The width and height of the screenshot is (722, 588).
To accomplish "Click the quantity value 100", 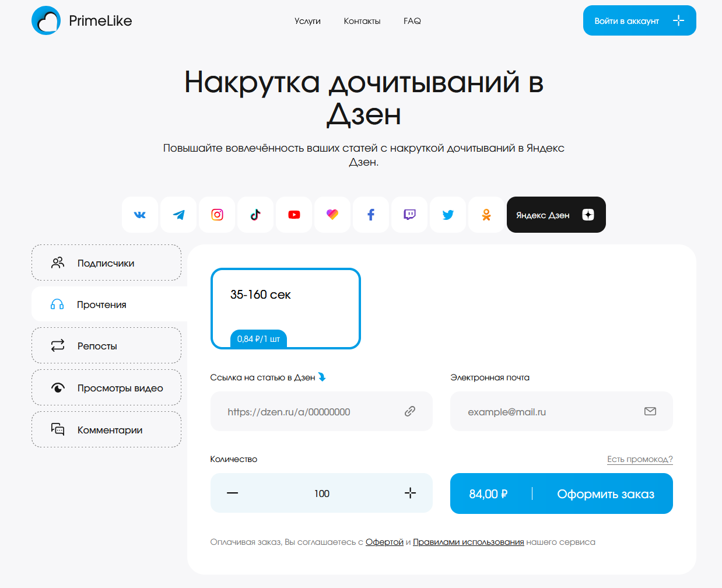I will point(322,494).
